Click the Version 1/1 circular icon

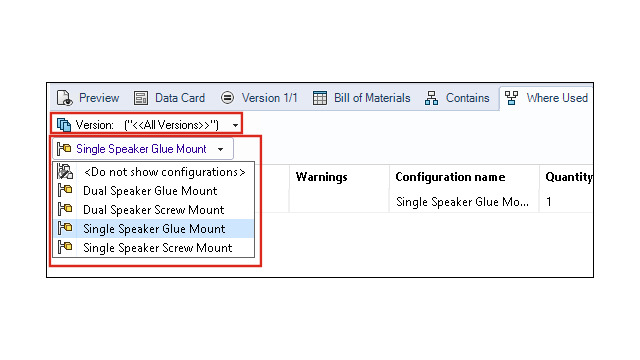point(227,98)
